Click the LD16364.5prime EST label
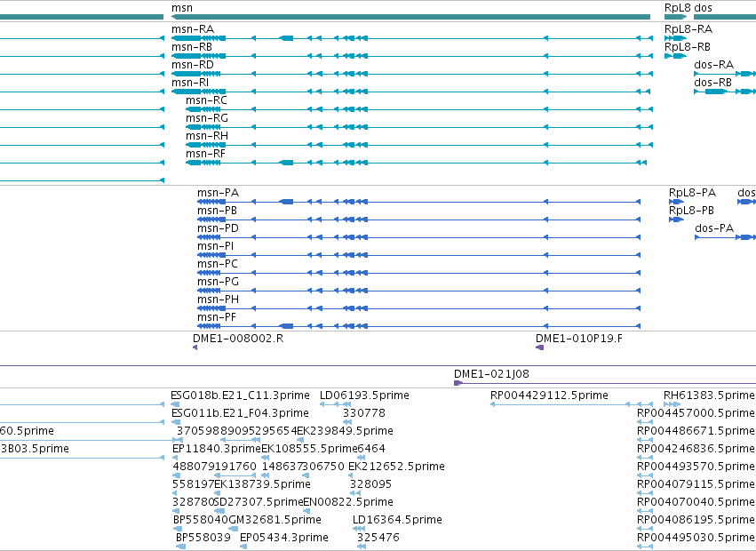The image size is (756, 551). [397, 520]
